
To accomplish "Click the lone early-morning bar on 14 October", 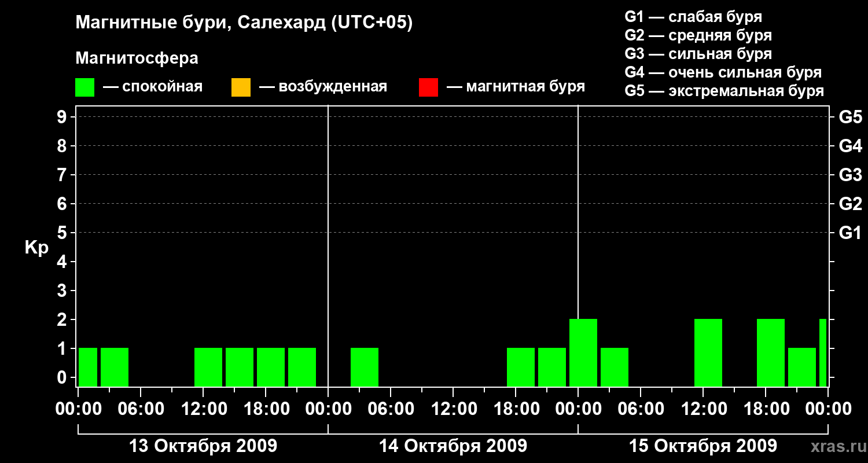I will point(365,367).
